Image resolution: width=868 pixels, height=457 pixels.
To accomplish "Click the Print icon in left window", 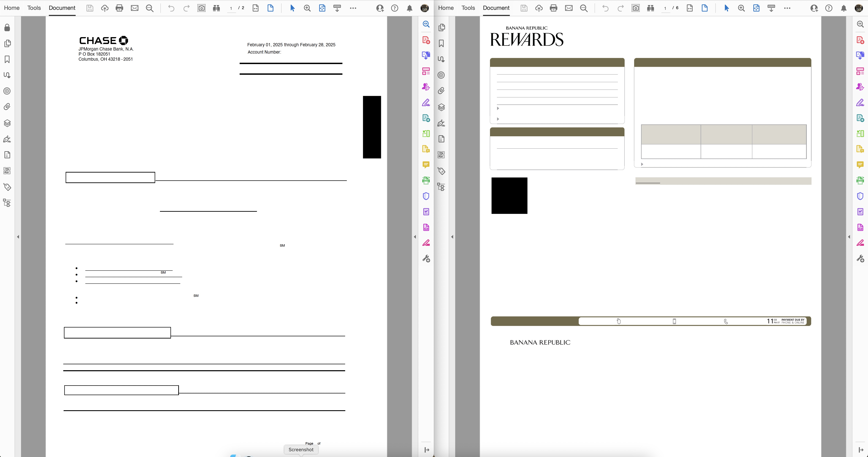I will click(119, 8).
